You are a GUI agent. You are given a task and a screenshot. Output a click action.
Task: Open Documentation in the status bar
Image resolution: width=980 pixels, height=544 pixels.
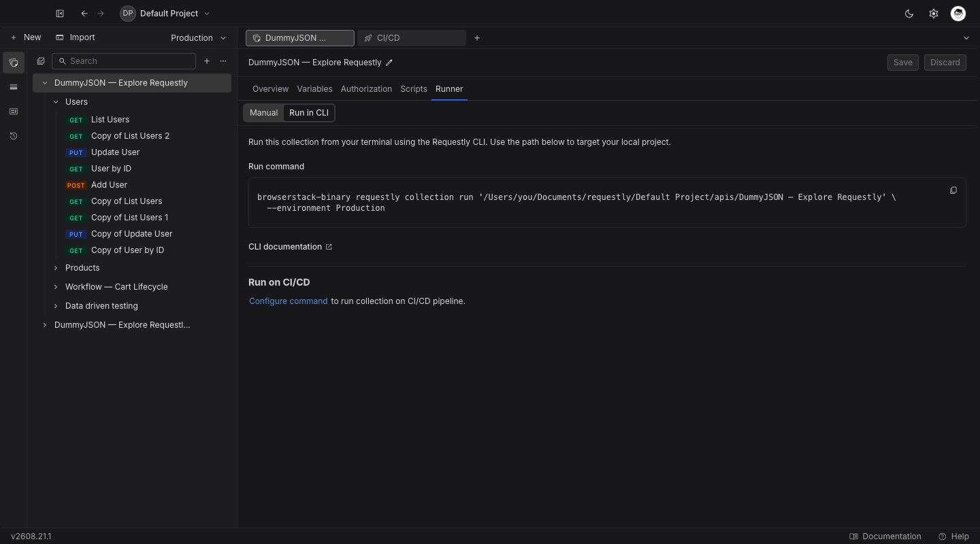[x=885, y=537]
